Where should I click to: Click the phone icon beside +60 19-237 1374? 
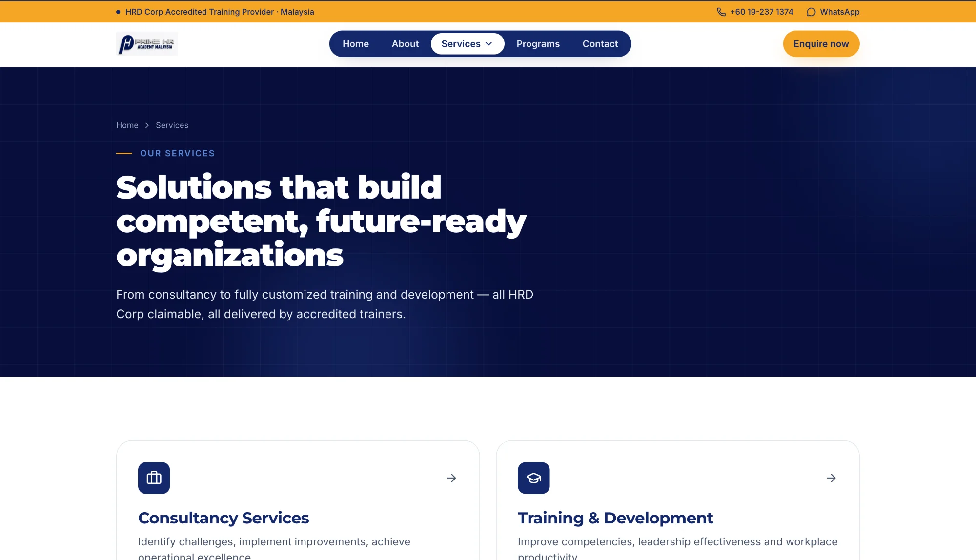tap(721, 12)
